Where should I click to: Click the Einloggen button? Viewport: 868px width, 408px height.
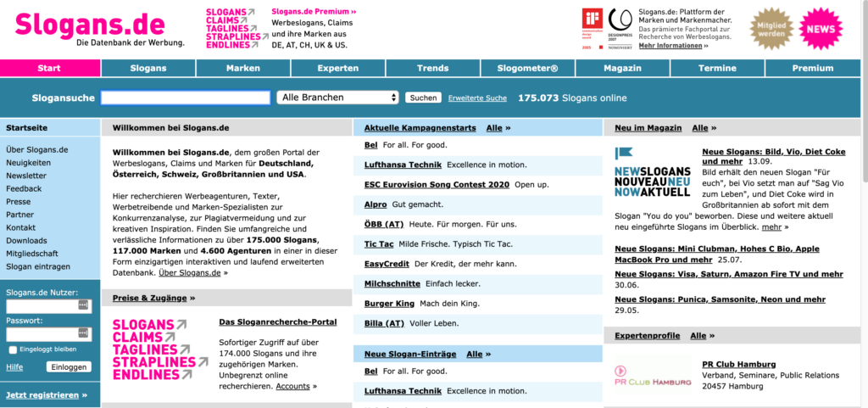click(x=70, y=367)
